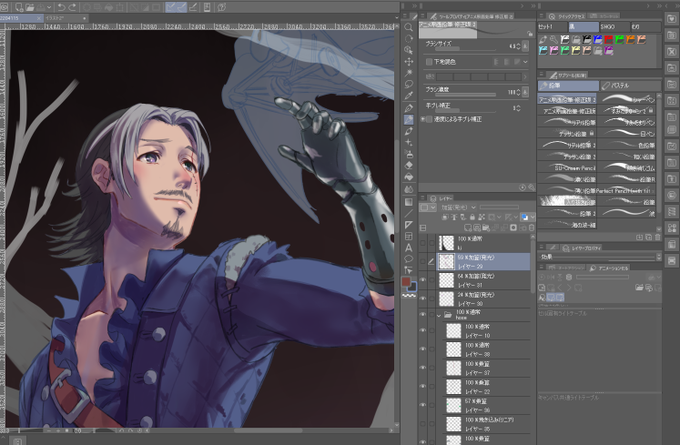Select the Frame border tool

tap(408, 236)
